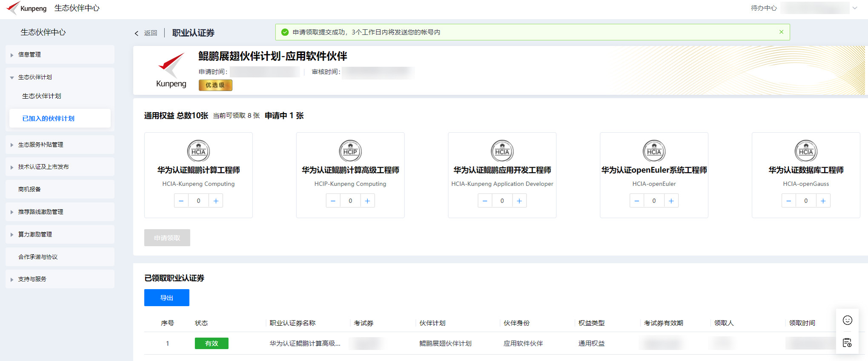The height and width of the screenshot is (361, 868).
Task: Click 华为认证数据库工程师 card title
Action: coord(806,170)
